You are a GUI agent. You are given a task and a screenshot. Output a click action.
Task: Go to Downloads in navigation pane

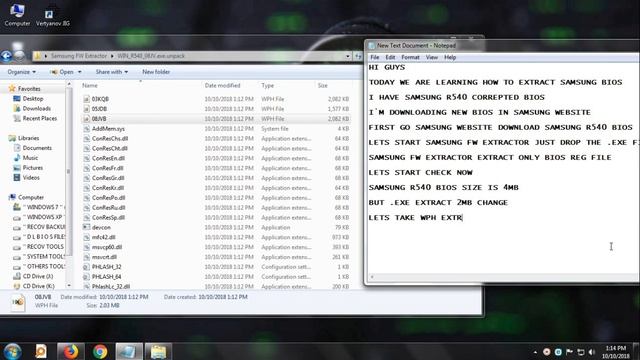[36, 109]
